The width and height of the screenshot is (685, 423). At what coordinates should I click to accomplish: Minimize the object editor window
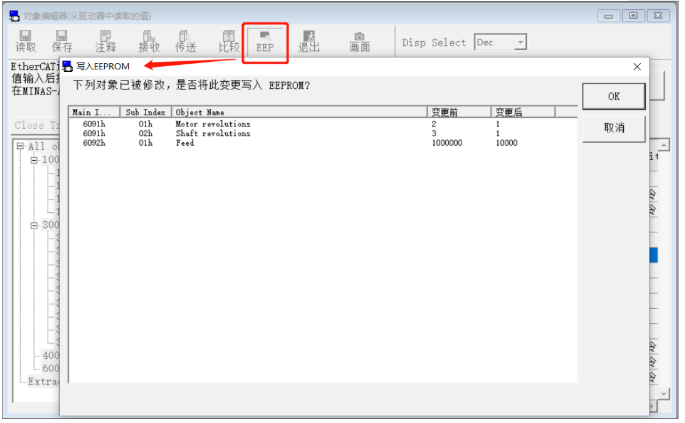click(x=608, y=16)
